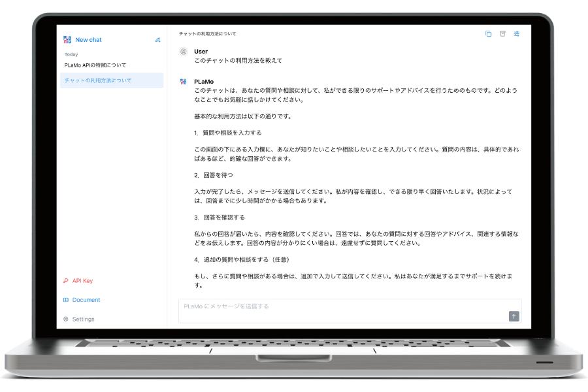588x392 pixels.
Task: Click the API Key link
Action: point(82,280)
